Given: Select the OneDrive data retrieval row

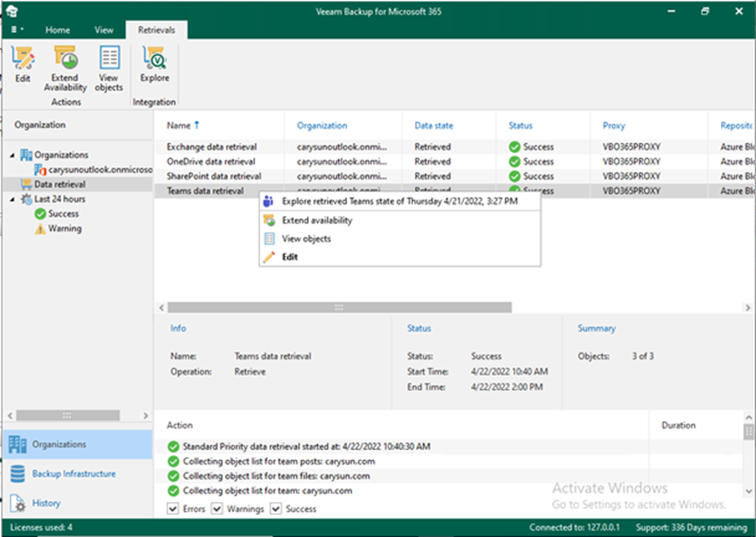Looking at the screenshot, I should coord(454,162).
